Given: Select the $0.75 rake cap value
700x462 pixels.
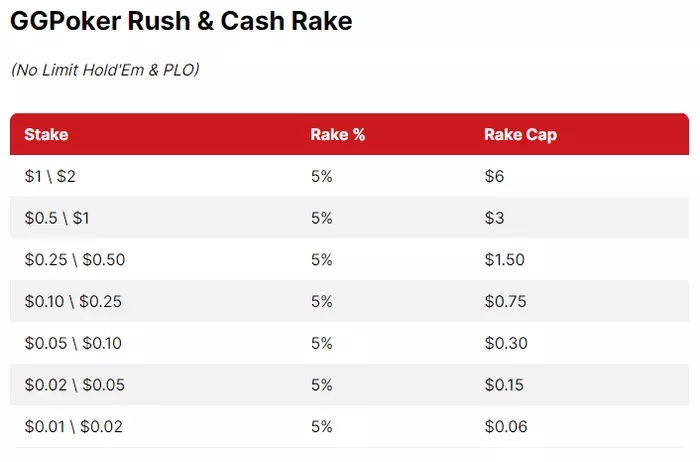Looking at the screenshot, I should click(x=505, y=301).
